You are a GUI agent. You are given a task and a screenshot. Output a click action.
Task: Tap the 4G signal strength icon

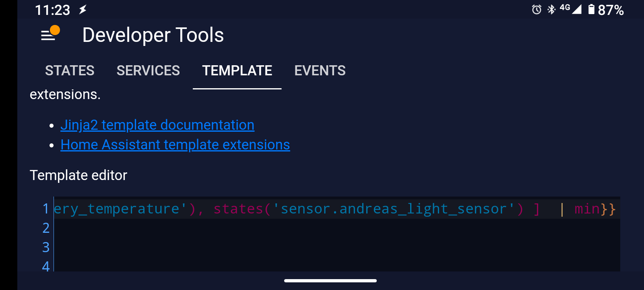point(571,9)
